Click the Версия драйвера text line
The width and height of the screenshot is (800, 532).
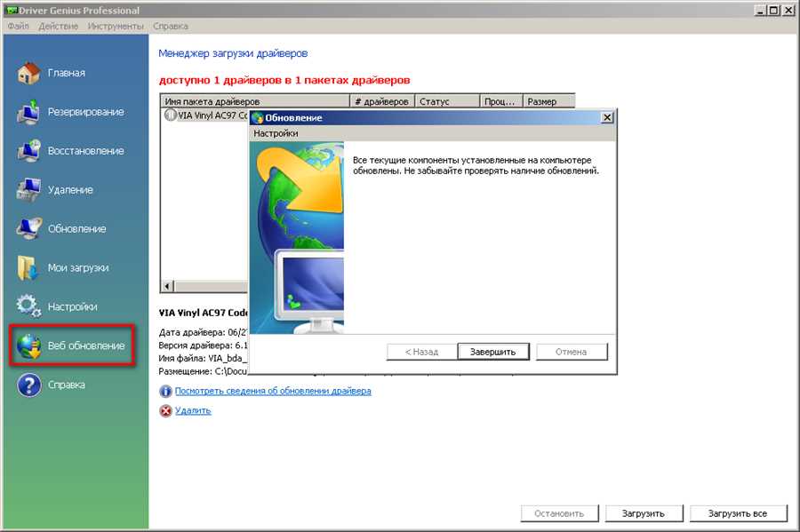[203, 345]
